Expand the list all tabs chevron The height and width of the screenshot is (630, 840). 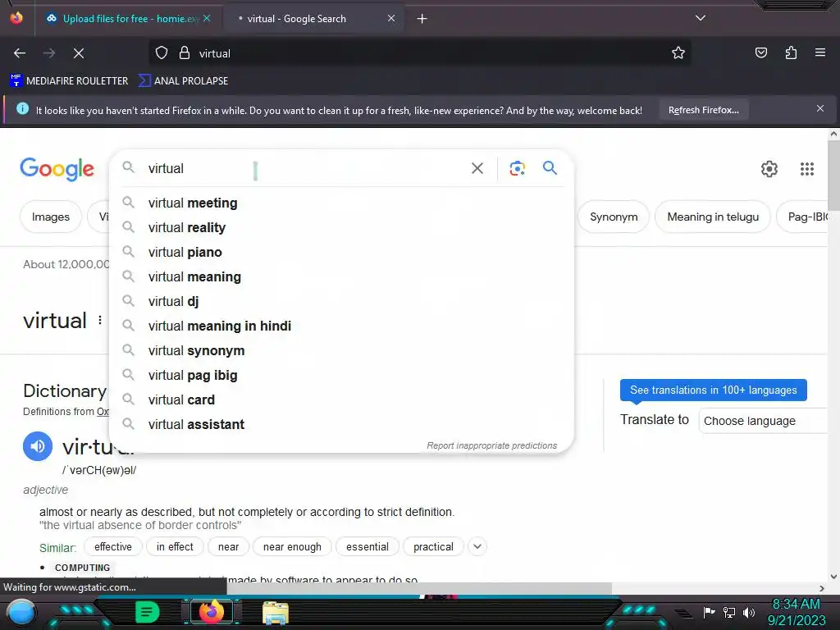[701, 18]
